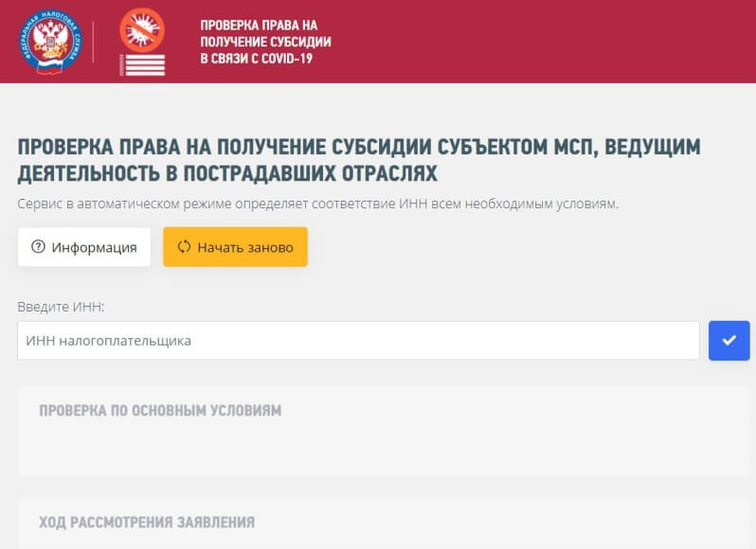Image resolution: width=756 pixels, height=549 pixels.
Task: Click the COVID-19 crossed-out virus icon
Action: [x=142, y=30]
